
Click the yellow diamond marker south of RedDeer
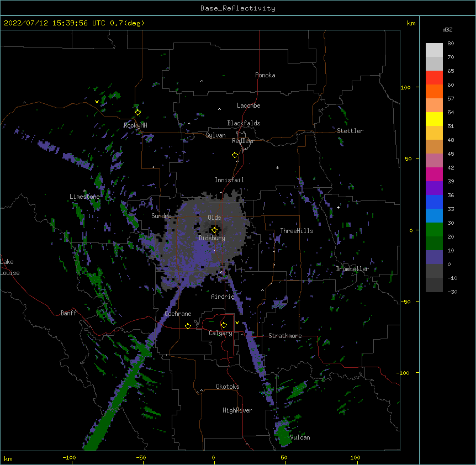click(235, 155)
